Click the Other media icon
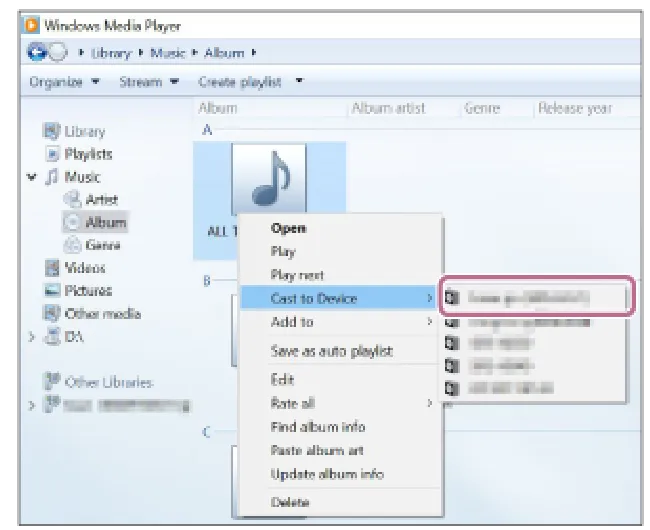 click(x=51, y=313)
